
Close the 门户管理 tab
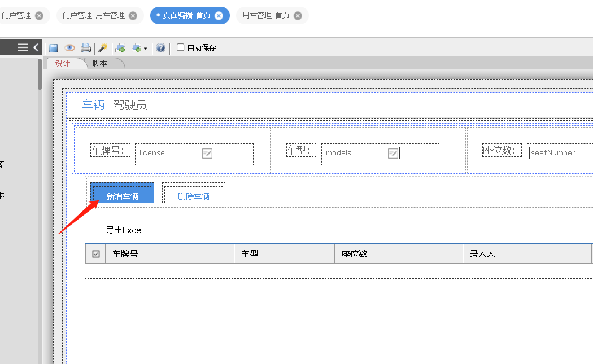[39, 15]
